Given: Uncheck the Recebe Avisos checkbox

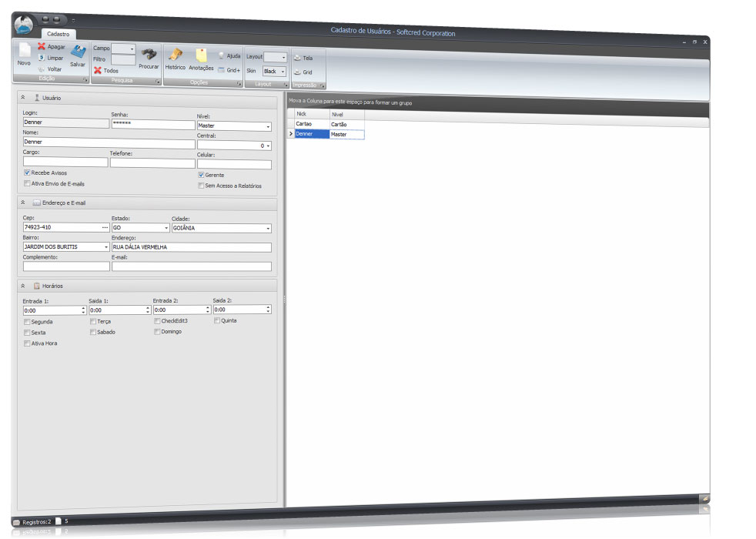Looking at the screenshot, I should pyautogui.click(x=27, y=173).
